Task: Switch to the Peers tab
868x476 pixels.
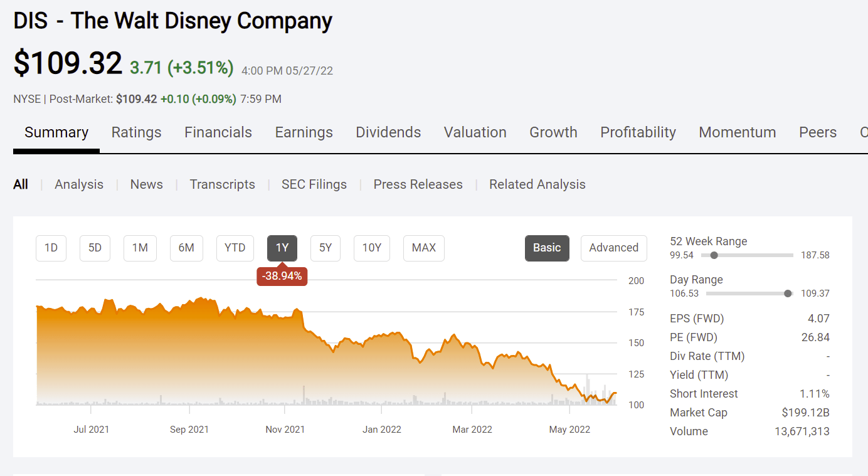Action: (x=817, y=132)
